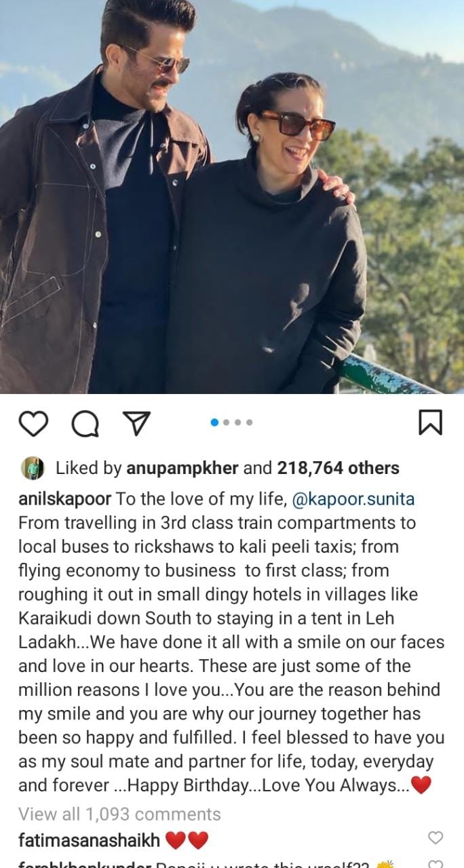Jump to last carousel dot
This screenshot has height=868, width=464.
coord(250,422)
